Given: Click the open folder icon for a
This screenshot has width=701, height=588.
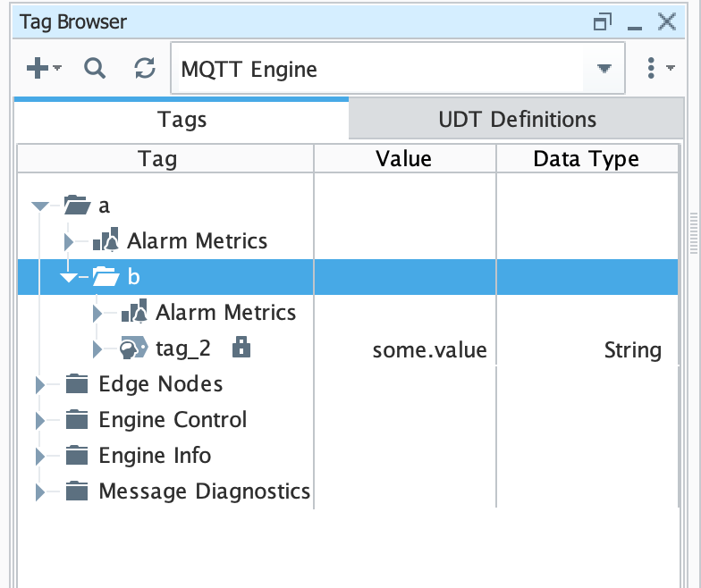Looking at the screenshot, I should point(78,206).
